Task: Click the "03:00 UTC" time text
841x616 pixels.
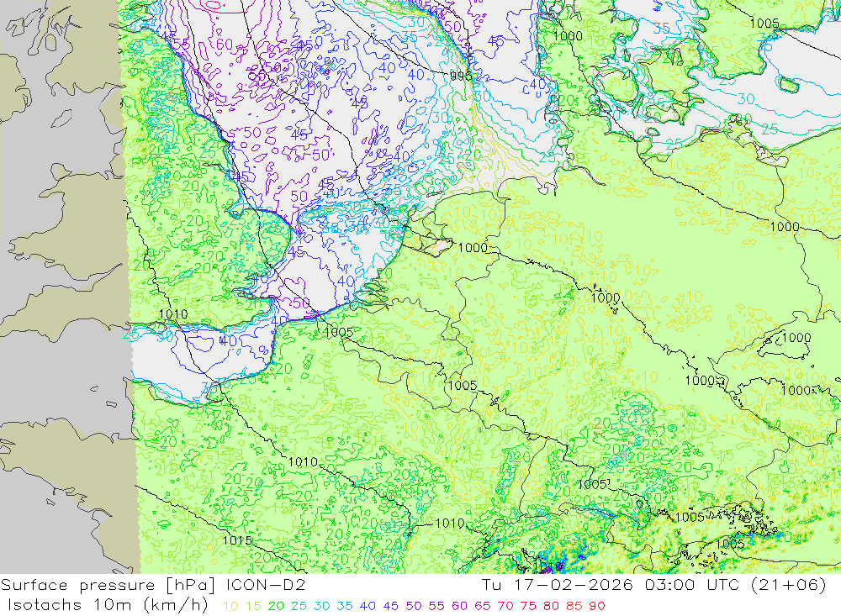Action: pos(692,585)
